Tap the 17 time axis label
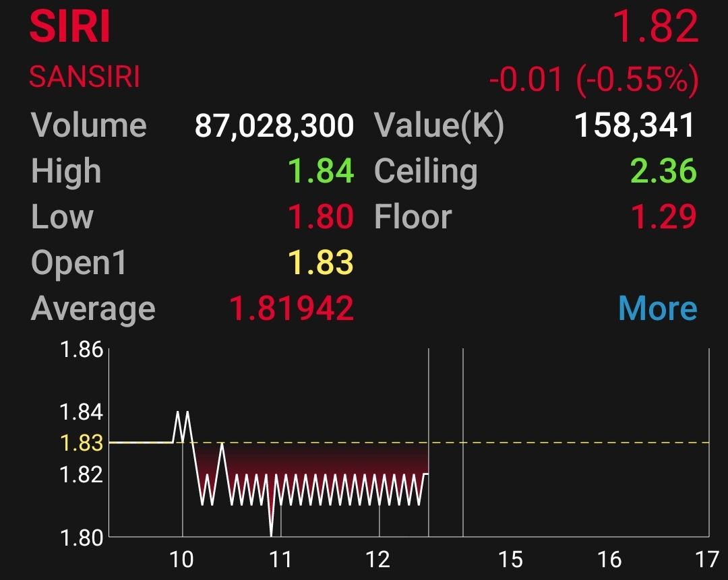 (707, 560)
